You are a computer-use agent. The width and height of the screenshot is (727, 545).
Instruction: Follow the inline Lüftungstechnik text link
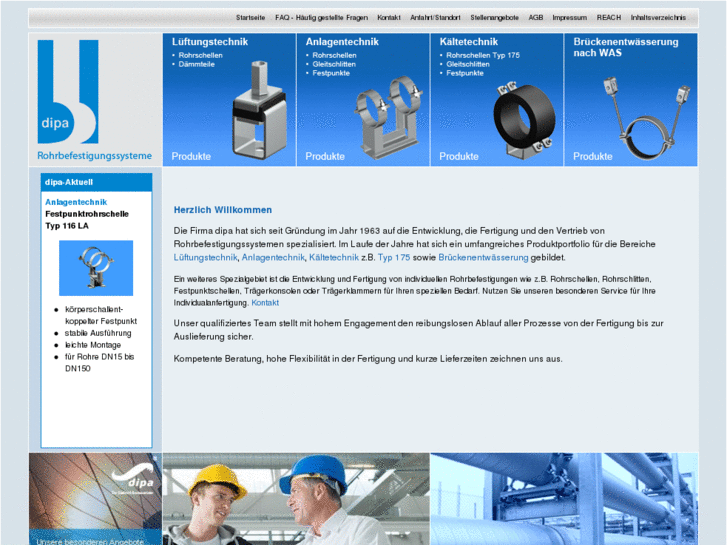click(x=205, y=257)
